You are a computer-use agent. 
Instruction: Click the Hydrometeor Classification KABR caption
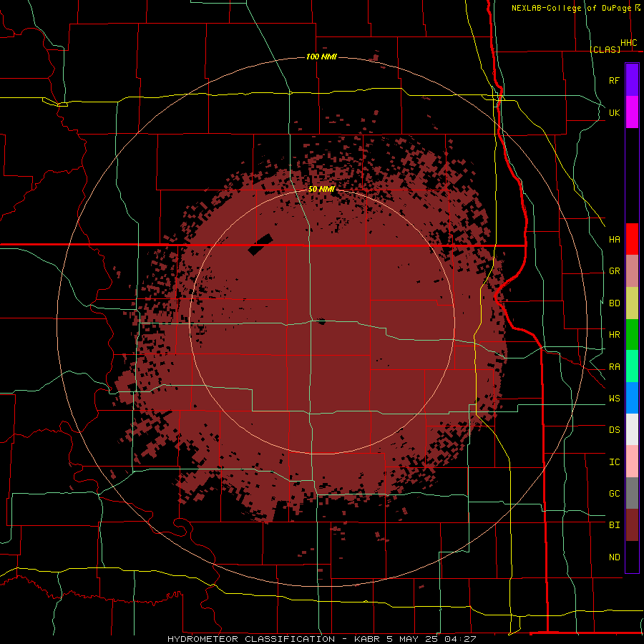(x=321, y=639)
